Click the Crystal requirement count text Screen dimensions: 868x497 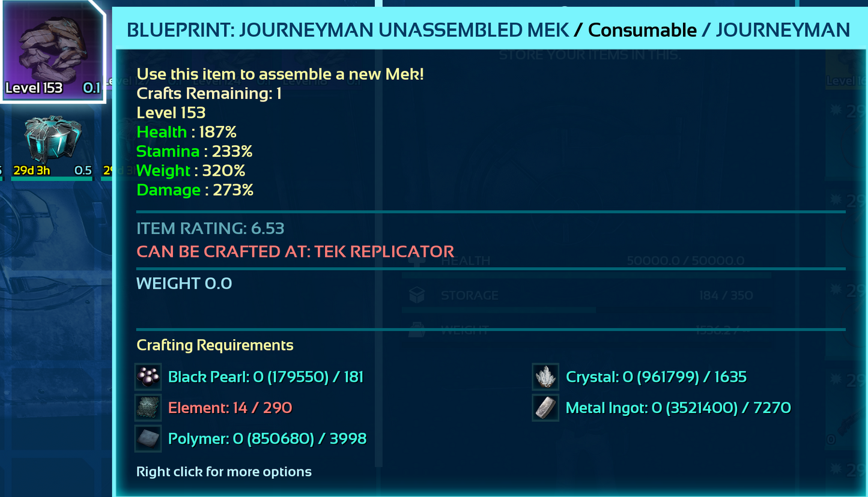click(x=656, y=377)
